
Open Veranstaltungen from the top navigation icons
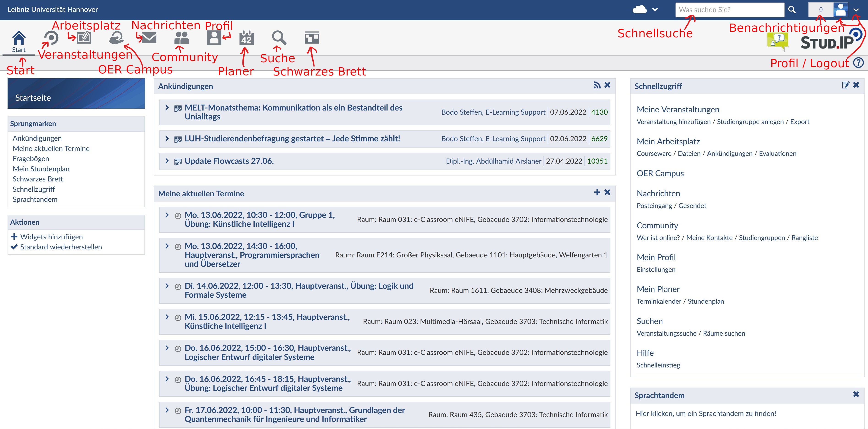(51, 38)
